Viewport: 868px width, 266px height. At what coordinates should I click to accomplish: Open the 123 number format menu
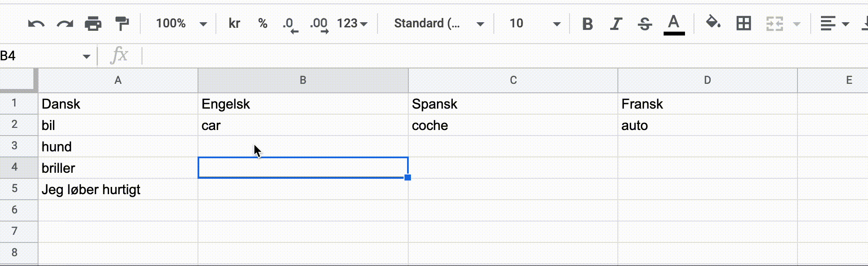pos(352,23)
